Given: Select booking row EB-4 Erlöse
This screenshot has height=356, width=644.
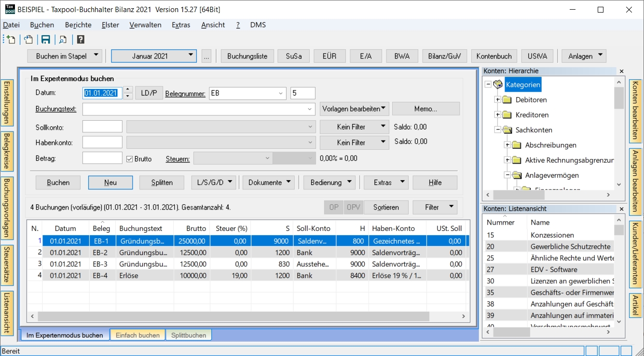Looking at the screenshot, I should click(x=248, y=276).
